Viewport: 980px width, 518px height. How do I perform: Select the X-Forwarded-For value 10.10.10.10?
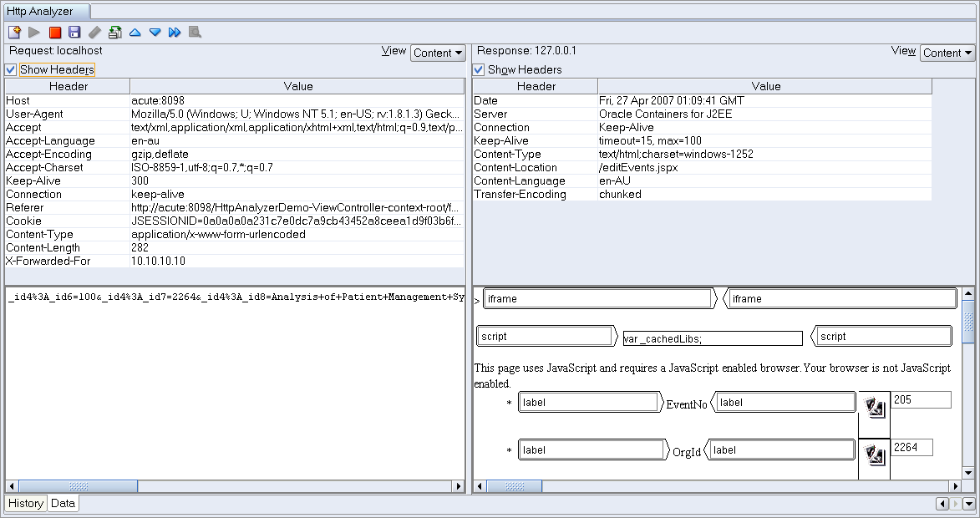[x=297, y=262]
